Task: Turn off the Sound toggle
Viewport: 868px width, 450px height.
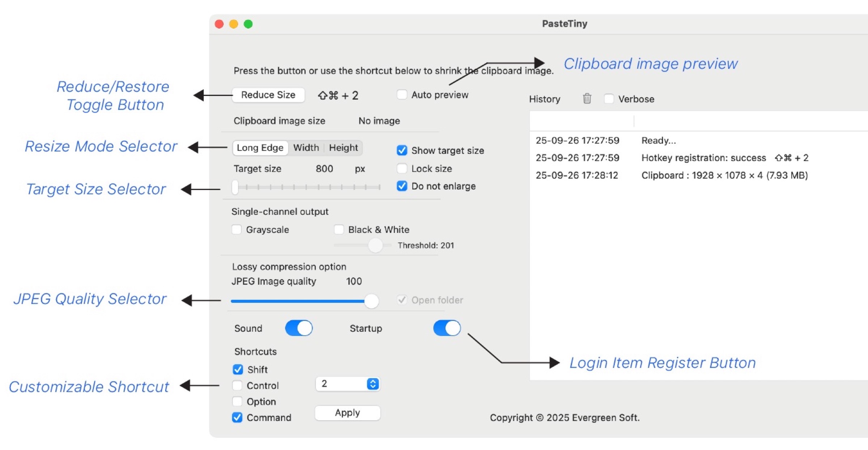Action: tap(299, 328)
